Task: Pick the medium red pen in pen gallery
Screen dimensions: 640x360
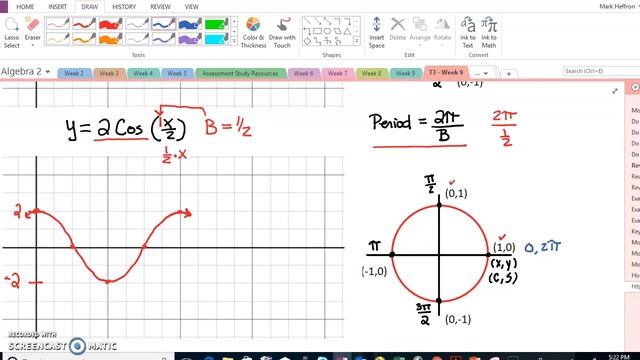Action: [84, 24]
